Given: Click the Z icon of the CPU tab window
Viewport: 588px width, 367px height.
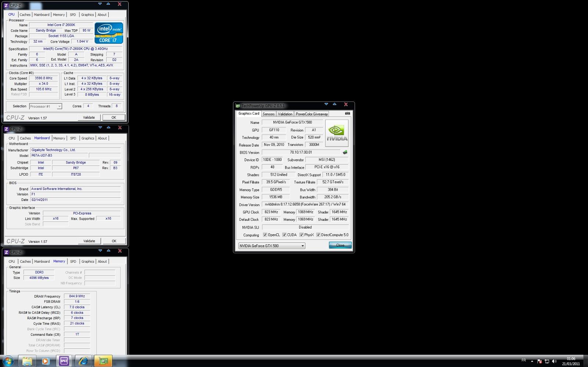Looking at the screenshot, I should (x=6, y=6).
